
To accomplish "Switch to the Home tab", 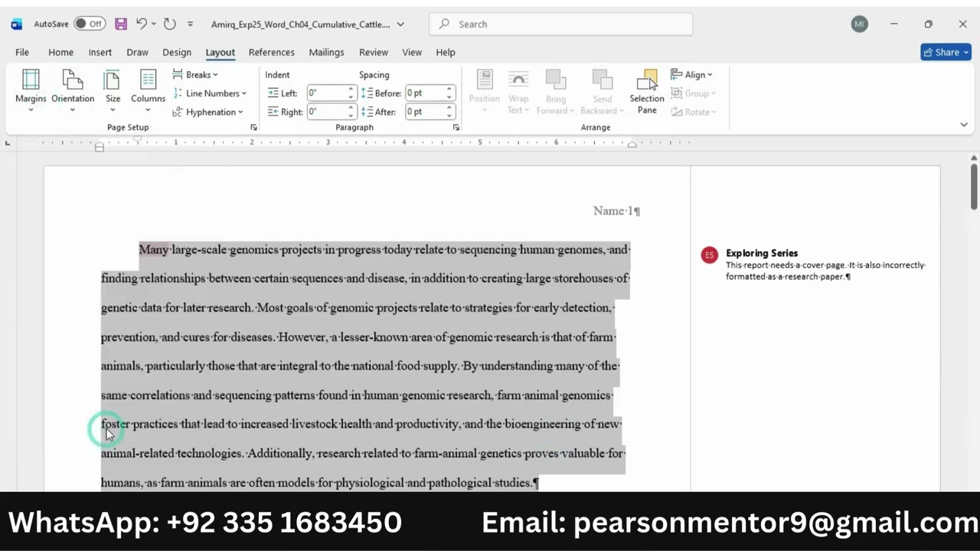I will tap(61, 52).
